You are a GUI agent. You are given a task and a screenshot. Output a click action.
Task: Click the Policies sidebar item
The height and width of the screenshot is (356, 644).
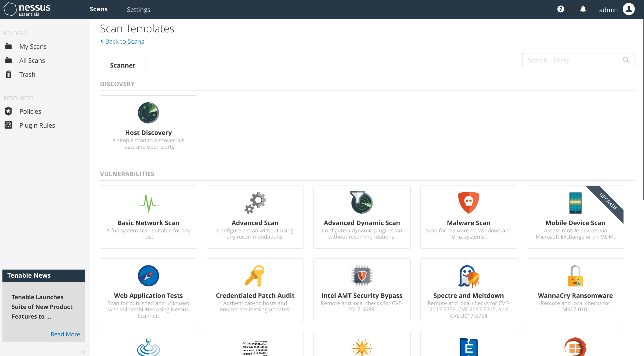(x=30, y=111)
